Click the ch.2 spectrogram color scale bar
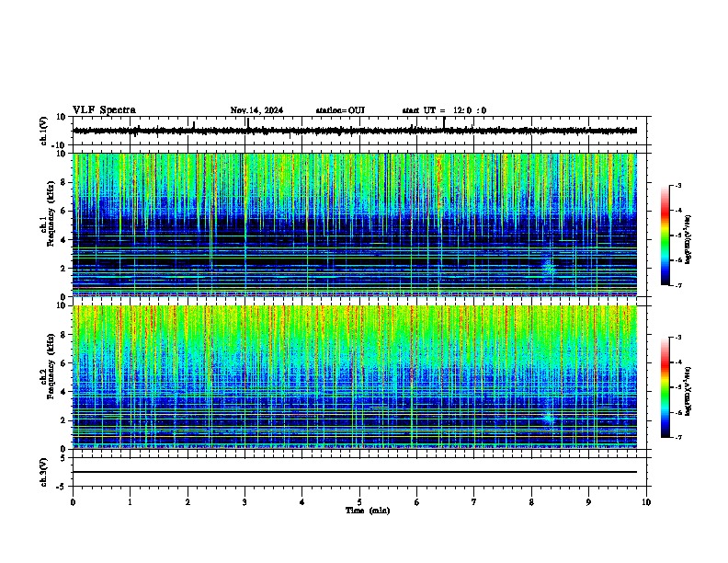 point(665,387)
